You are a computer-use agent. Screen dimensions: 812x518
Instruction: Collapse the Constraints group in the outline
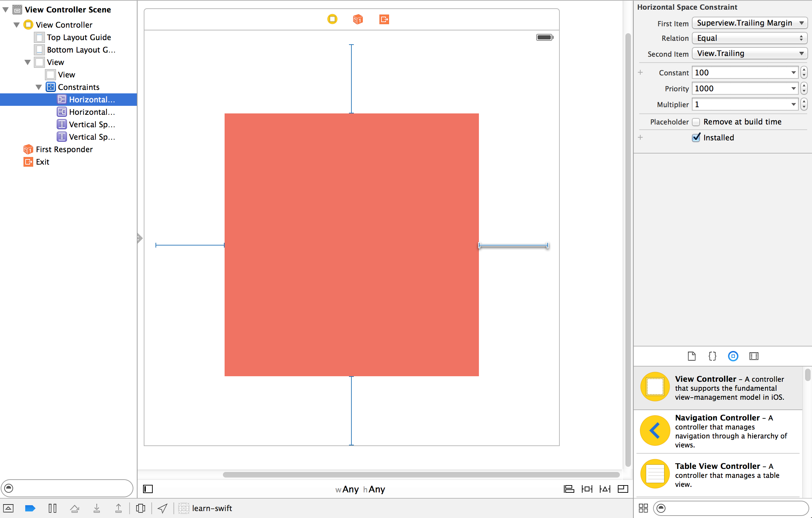tap(39, 87)
